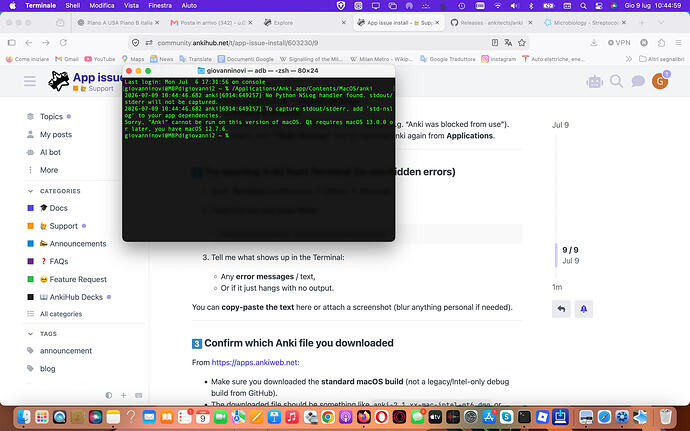Click the AnkiHub star logo
Screen dimensions: 690x431
(59, 81)
